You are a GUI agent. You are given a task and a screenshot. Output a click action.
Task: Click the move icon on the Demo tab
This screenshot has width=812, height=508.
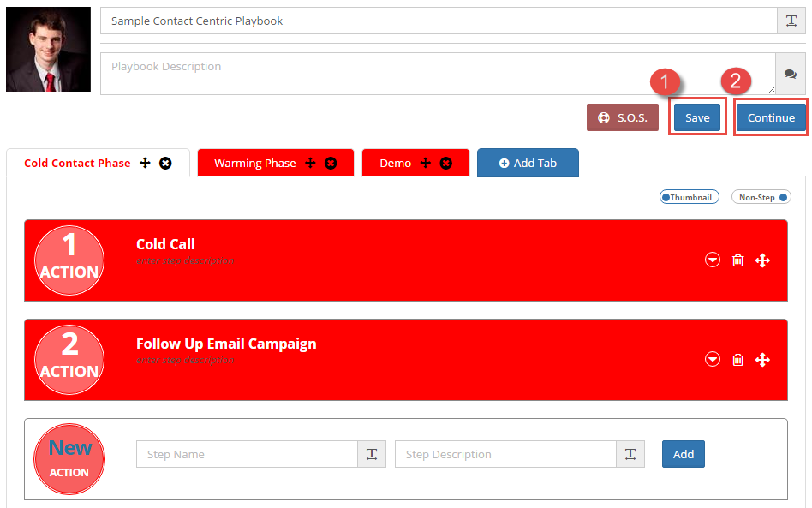point(426,164)
